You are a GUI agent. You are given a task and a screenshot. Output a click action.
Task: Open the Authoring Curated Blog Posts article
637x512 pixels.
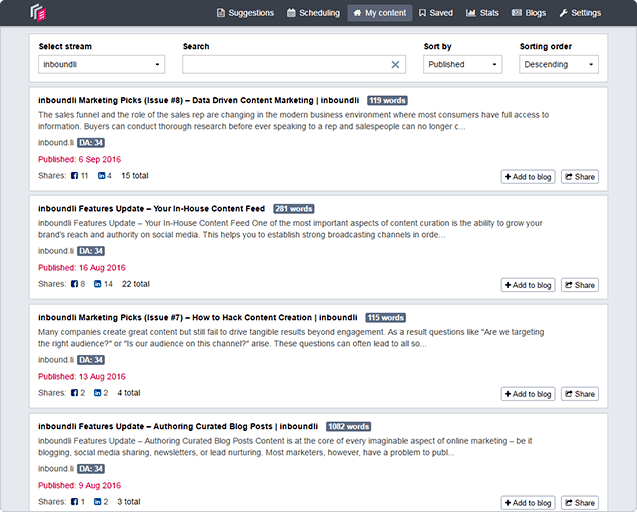[x=178, y=426]
